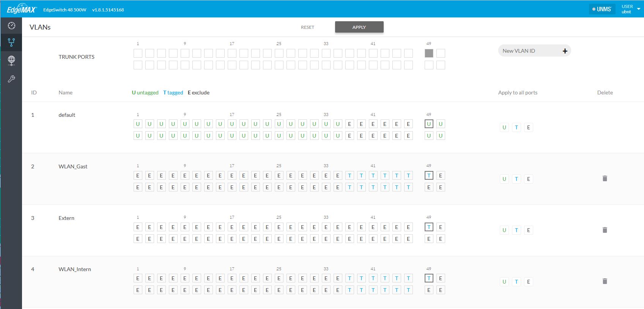Viewport: 644px width, 309px height.
Task: Click the firmware version v1.8.1.5145168
Action: point(108,10)
